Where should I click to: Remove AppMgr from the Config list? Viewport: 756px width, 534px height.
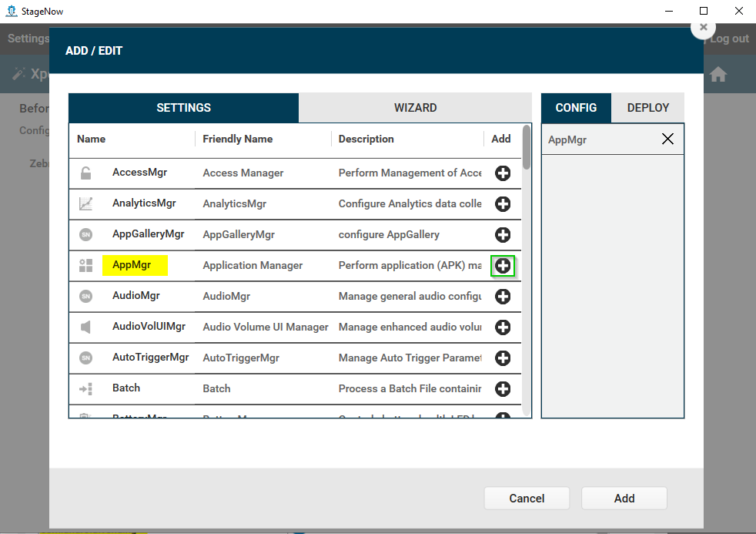pos(667,139)
